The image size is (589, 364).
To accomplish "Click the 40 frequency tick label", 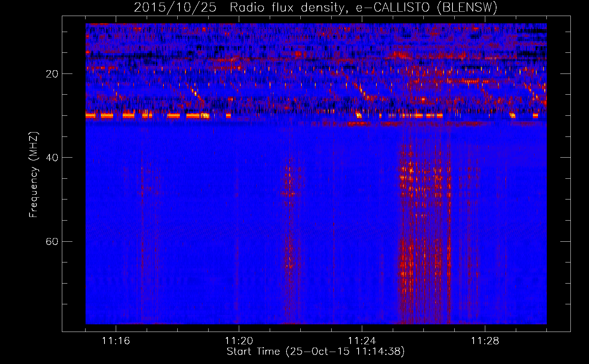I will pyautogui.click(x=52, y=158).
